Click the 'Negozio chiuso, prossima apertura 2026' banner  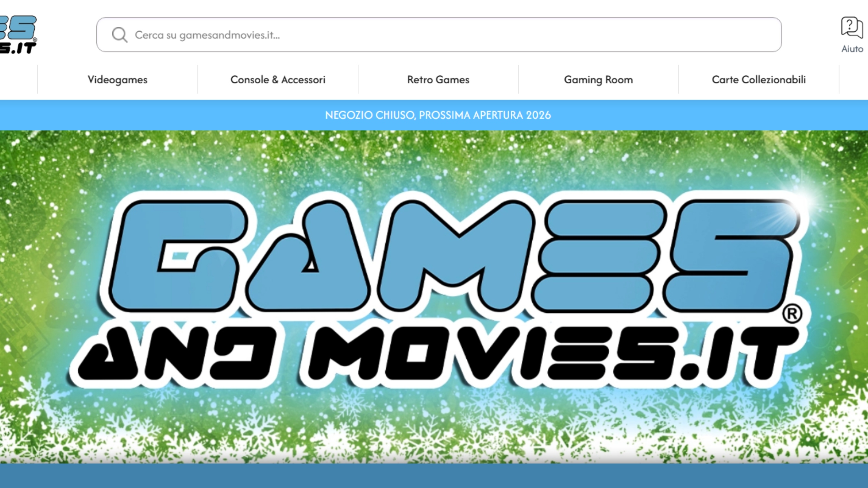(438, 115)
